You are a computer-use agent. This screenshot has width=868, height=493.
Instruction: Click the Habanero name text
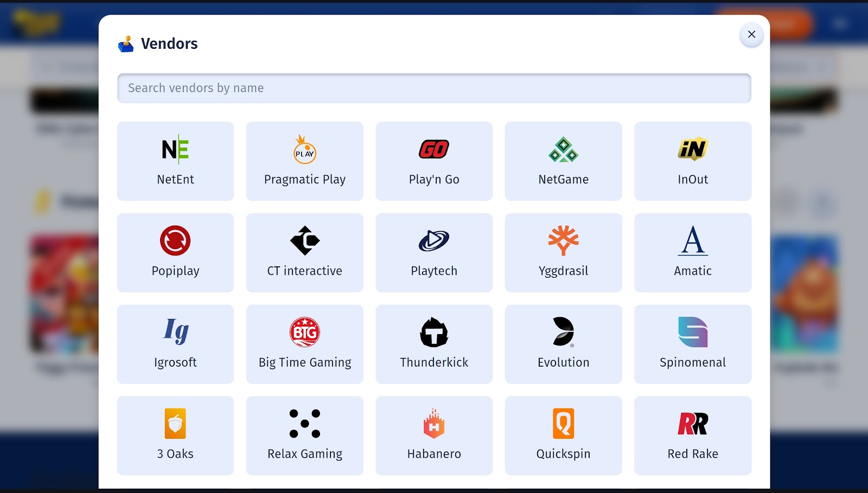(434, 454)
